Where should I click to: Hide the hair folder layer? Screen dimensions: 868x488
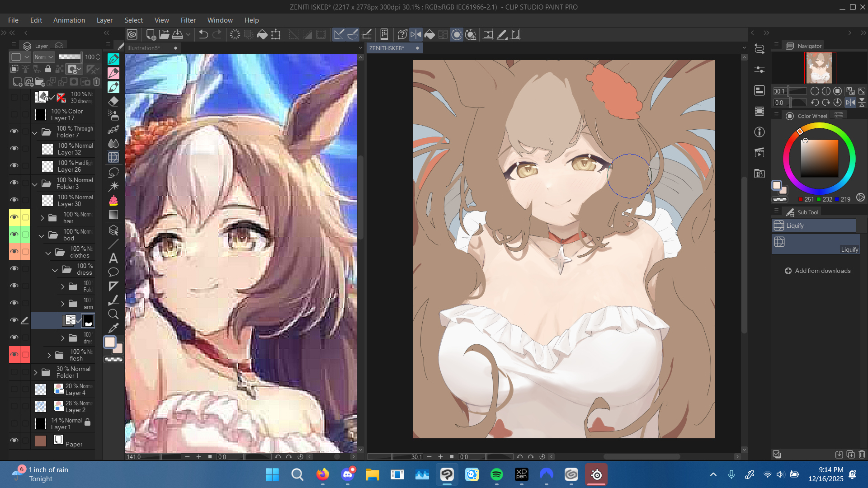click(x=14, y=217)
